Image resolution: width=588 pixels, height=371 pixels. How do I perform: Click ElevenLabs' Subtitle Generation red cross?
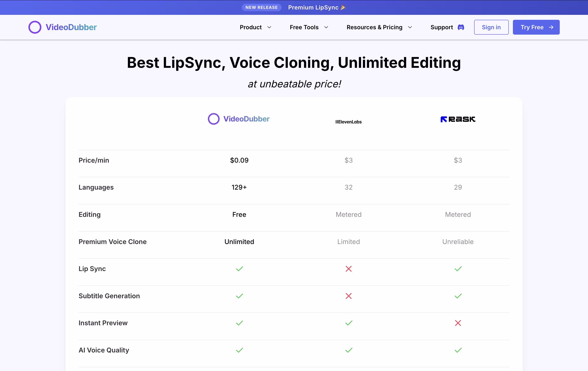pos(348,296)
